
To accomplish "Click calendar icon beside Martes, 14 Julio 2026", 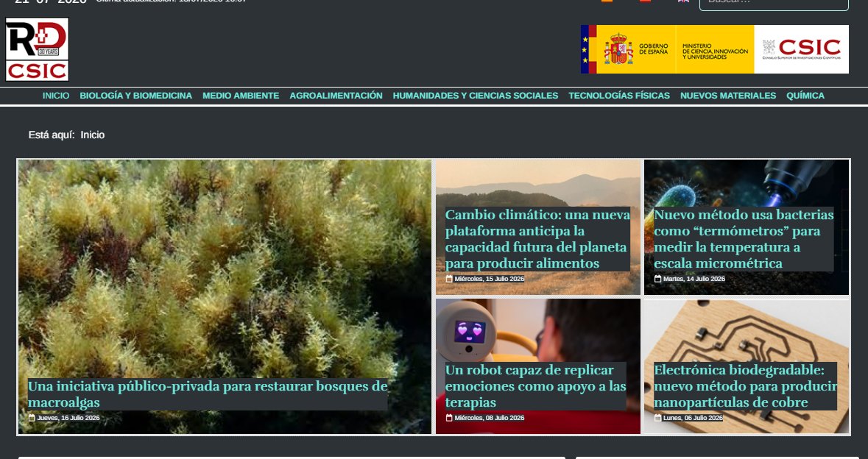I will [x=657, y=279].
